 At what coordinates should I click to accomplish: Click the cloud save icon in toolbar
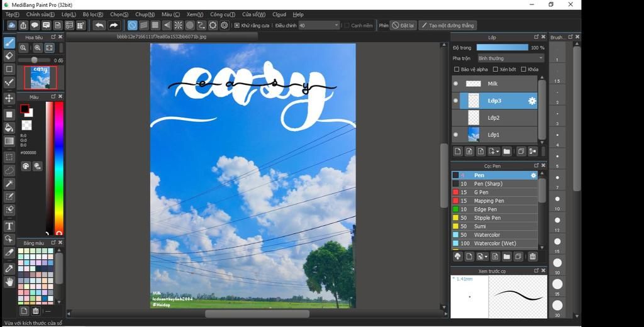click(x=11, y=26)
